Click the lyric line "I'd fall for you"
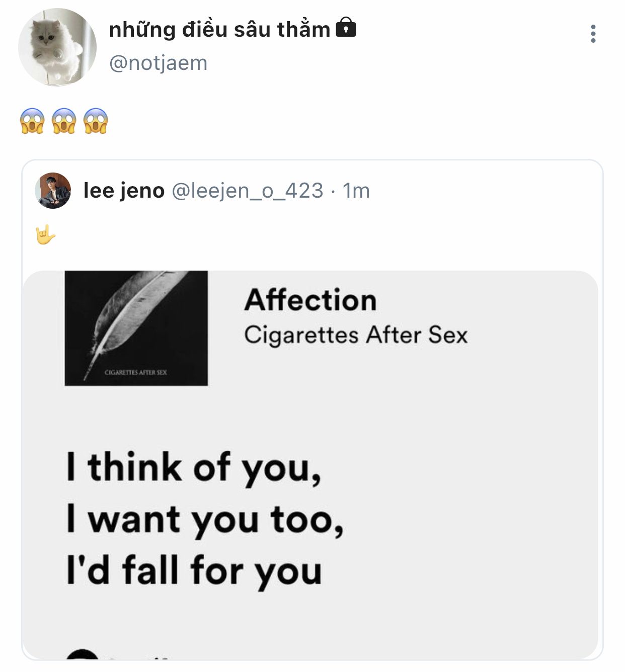The image size is (625, 672). (194, 571)
